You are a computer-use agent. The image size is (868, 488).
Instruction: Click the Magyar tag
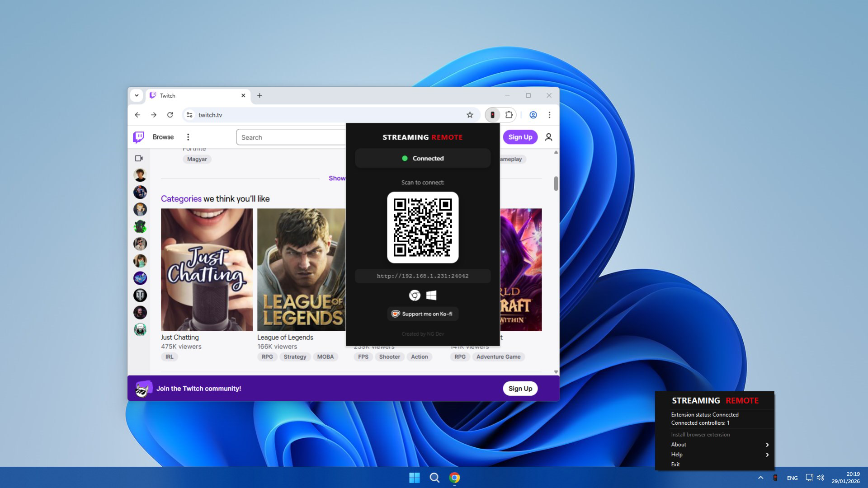(x=197, y=159)
